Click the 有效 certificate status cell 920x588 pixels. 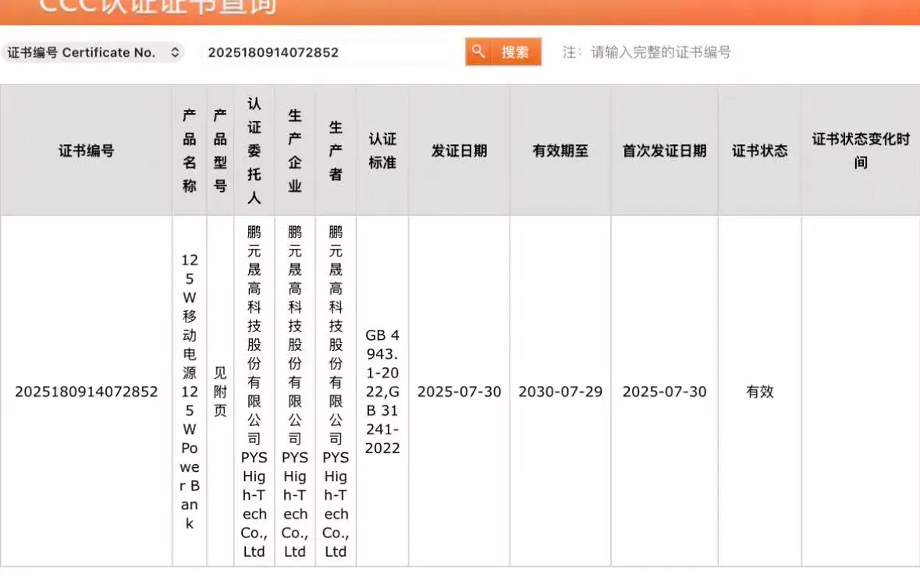coord(759,391)
